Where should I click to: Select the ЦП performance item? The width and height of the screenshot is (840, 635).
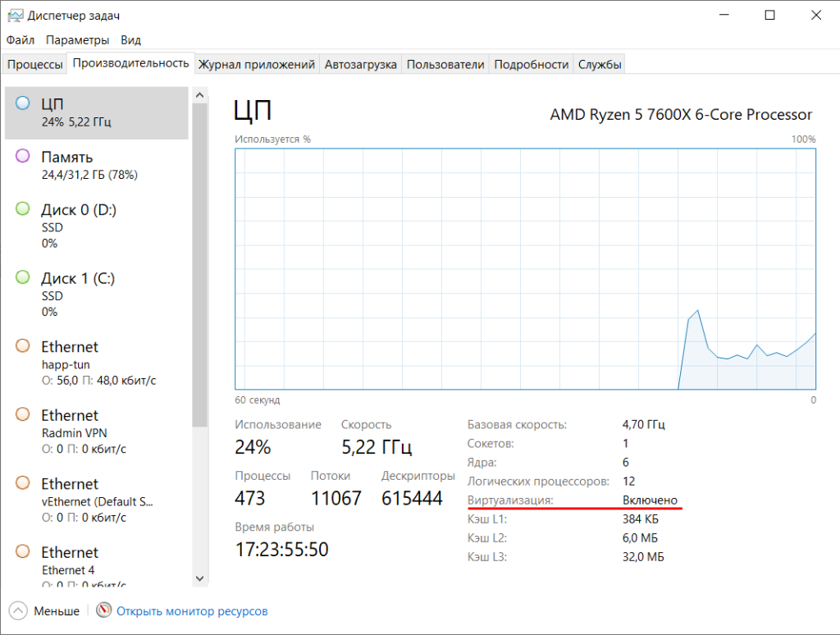pyautogui.click(x=97, y=113)
